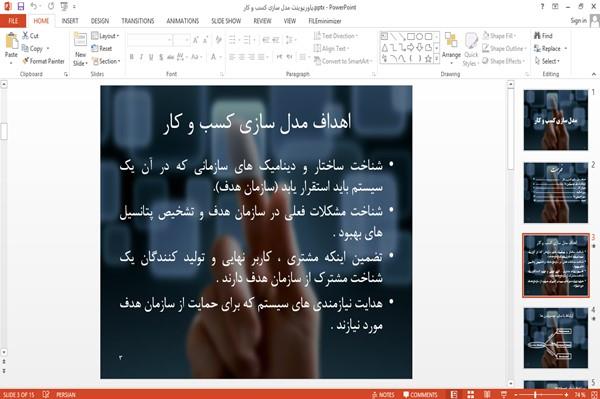Click the 74% zoom level

pos(580,395)
